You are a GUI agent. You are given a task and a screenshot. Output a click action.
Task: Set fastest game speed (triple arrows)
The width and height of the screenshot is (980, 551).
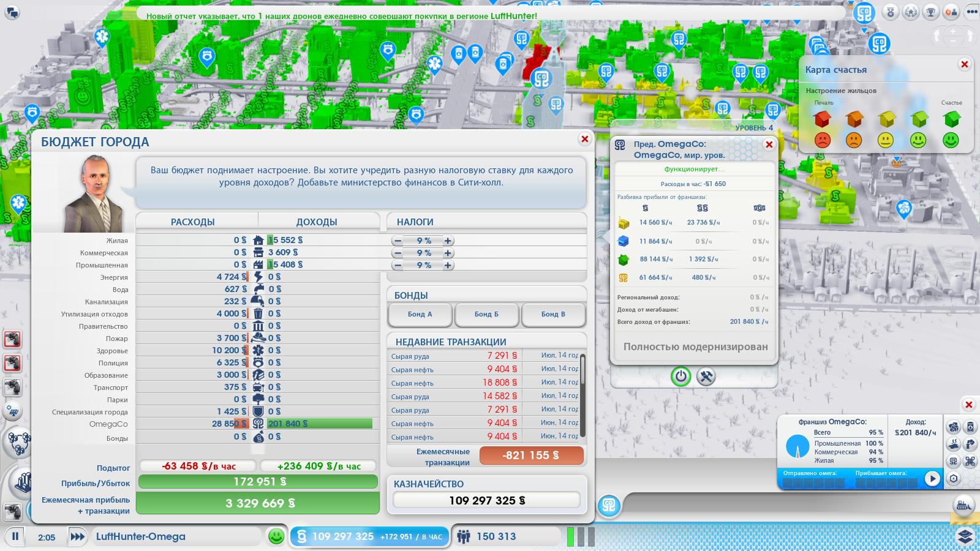[77, 537]
